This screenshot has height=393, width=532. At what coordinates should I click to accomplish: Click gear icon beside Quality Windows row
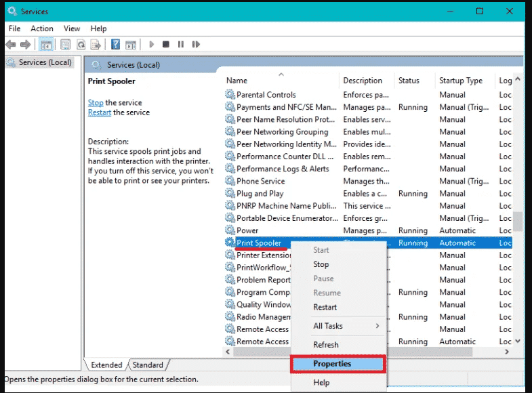coord(230,304)
